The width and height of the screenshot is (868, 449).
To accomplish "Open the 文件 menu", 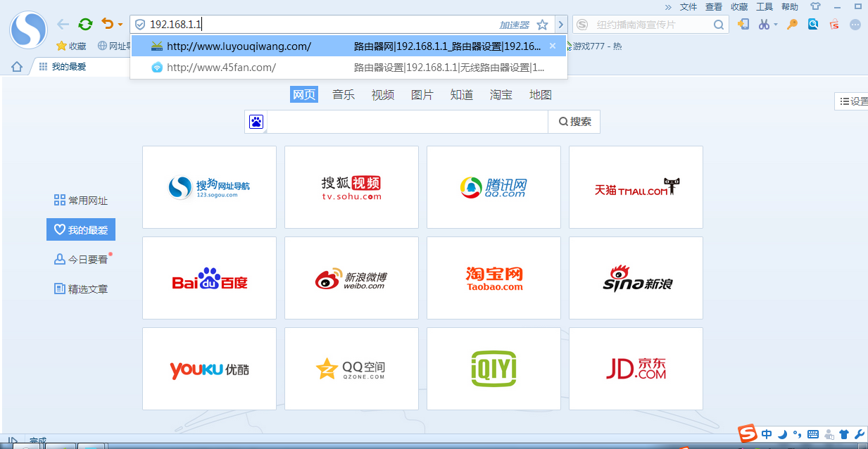I will pos(688,6).
